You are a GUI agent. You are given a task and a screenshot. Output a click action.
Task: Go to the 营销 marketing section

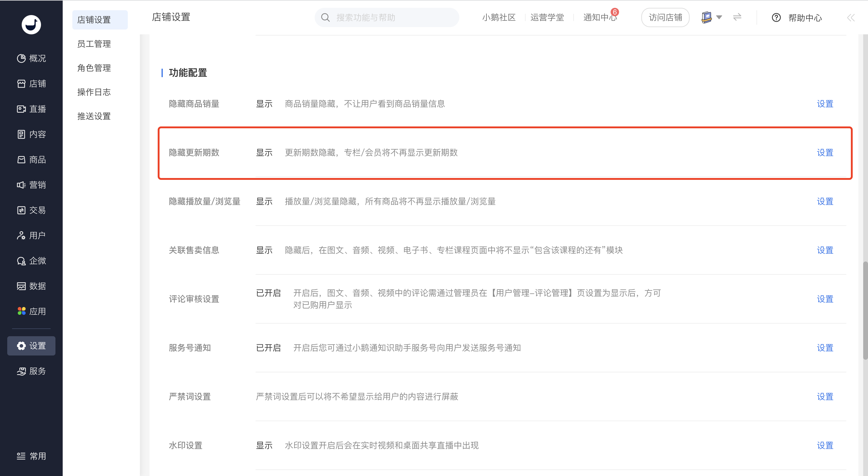tap(31, 185)
